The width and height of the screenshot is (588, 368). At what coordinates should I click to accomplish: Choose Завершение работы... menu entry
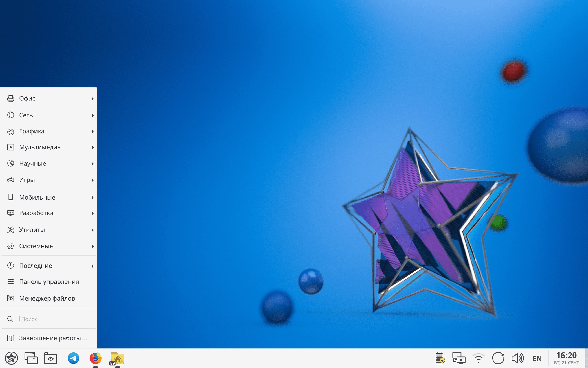(x=49, y=338)
